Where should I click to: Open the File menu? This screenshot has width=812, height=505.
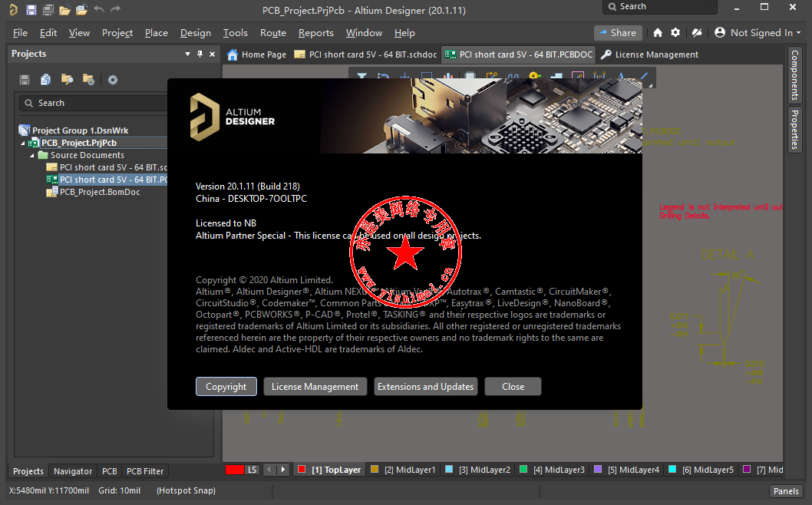pyautogui.click(x=20, y=33)
